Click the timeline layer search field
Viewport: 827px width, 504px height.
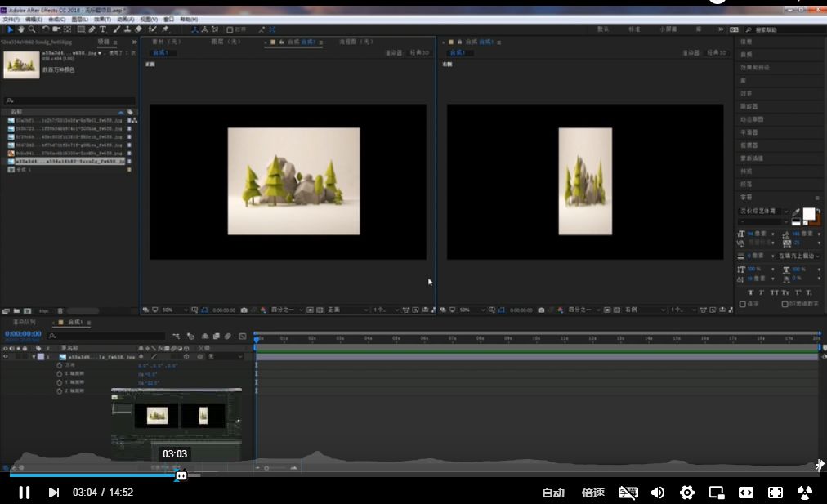(x=106, y=336)
